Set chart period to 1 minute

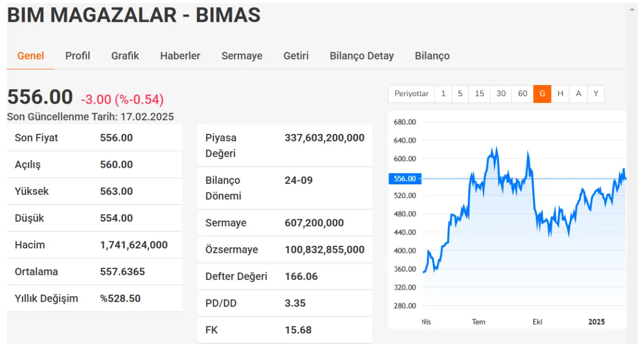click(443, 94)
